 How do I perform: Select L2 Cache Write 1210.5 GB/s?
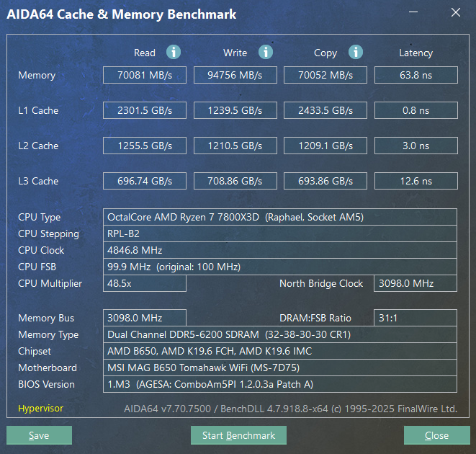(x=235, y=146)
